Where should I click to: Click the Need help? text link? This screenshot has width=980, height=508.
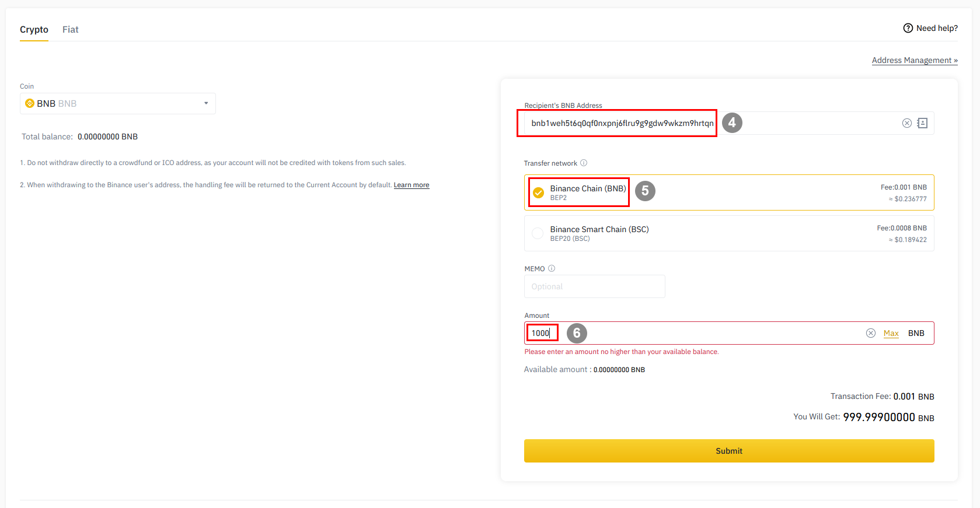(x=936, y=28)
